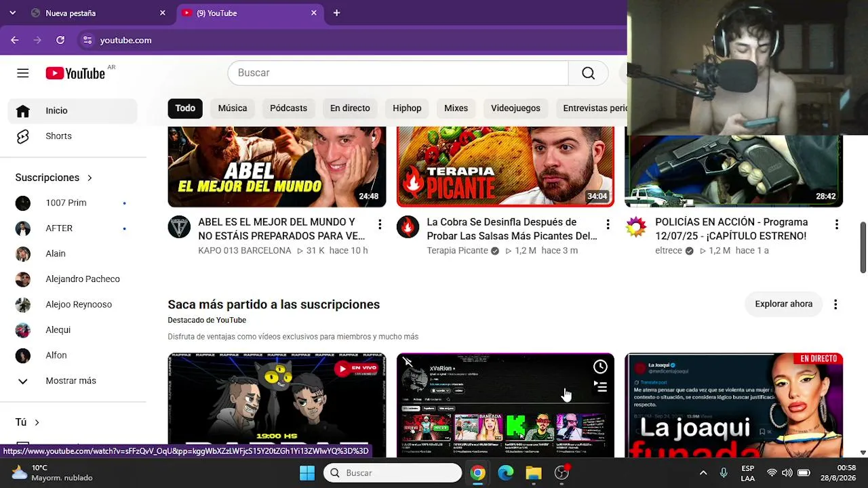Open the ABEL el mejor del mundo thumbnail
This screenshot has width=868, height=488.
click(277, 167)
